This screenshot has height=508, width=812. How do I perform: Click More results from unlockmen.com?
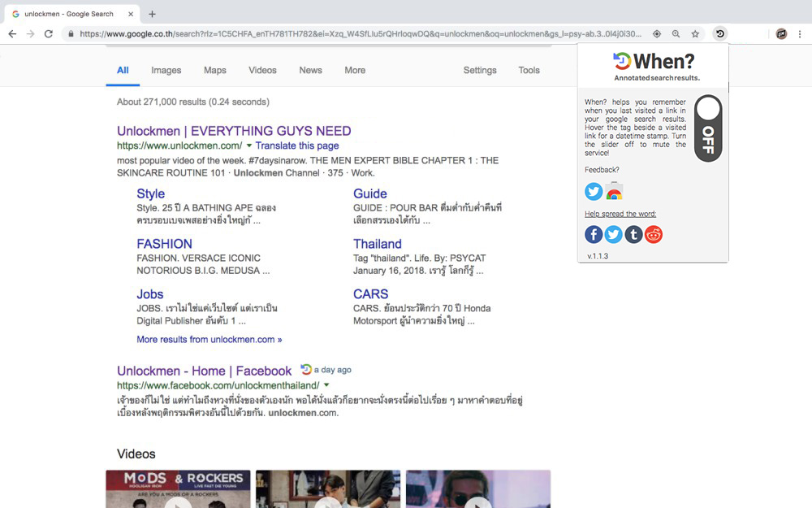[x=209, y=340]
